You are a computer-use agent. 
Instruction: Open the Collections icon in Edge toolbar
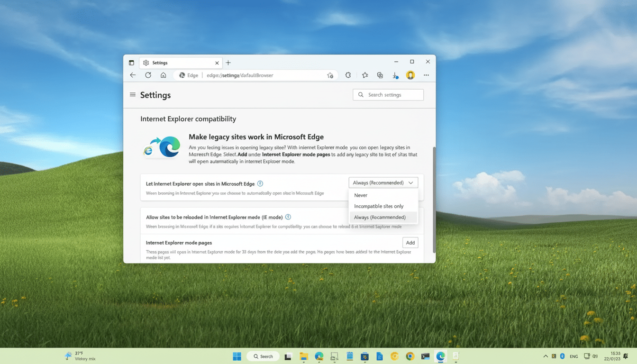click(x=380, y=75)
